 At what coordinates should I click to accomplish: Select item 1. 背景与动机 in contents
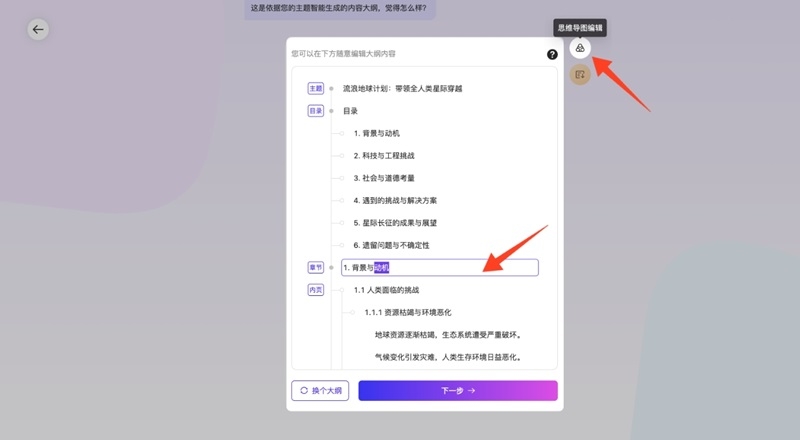coord(377,133)
